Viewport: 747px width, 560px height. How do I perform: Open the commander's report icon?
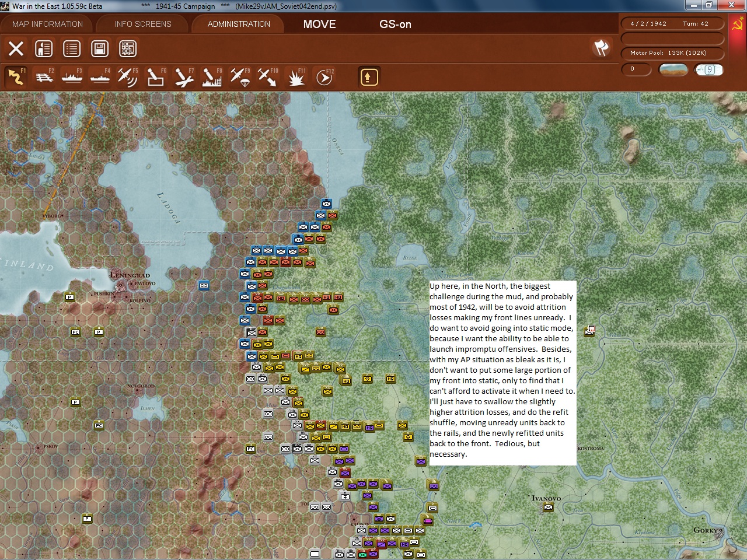tap(44, 48)
